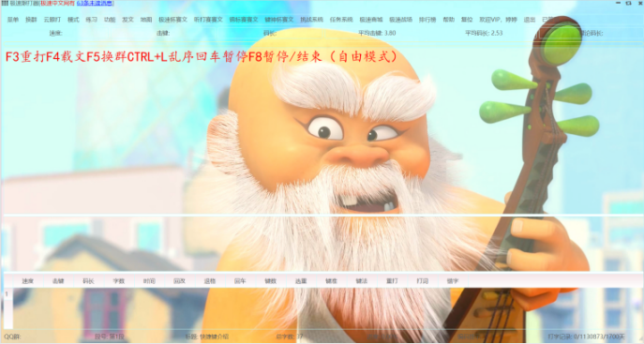Open the 模式 menu

[73, 20]
